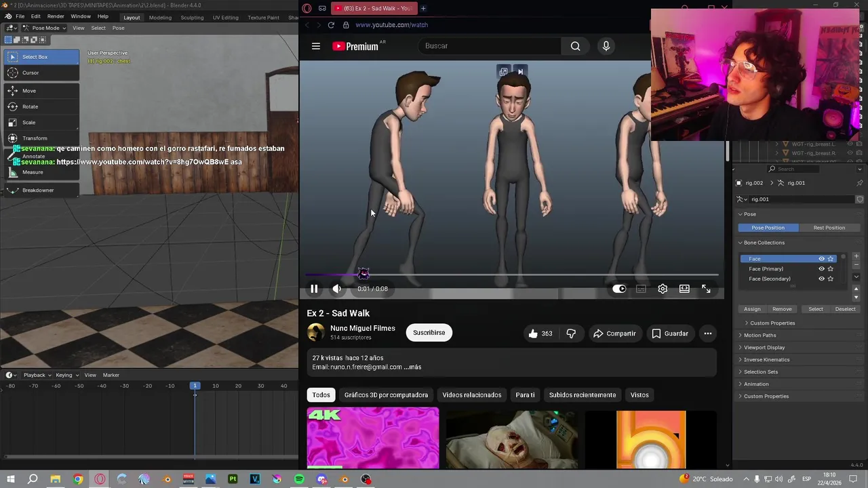Add a new bone collection plus button
The height and width of the screenshot is (488, 868).
[856, 257]
